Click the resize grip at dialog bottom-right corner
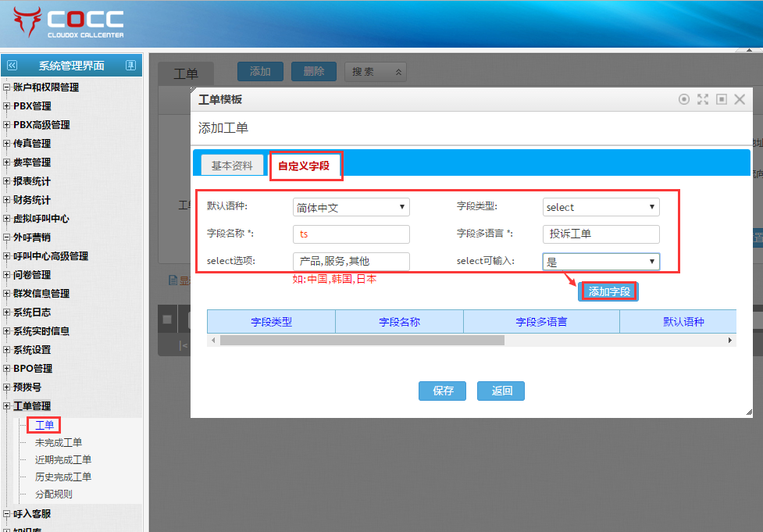The image size is (763, 532). [x=747, y=412]
